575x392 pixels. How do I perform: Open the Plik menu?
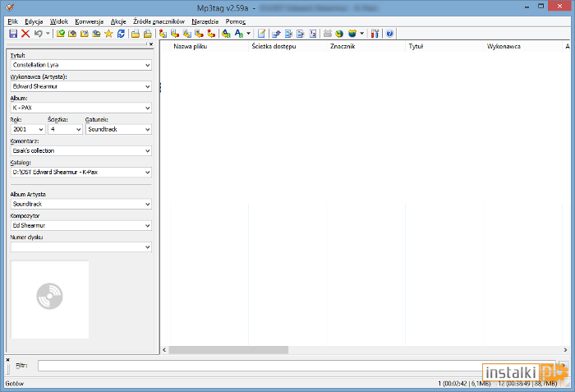13,21
